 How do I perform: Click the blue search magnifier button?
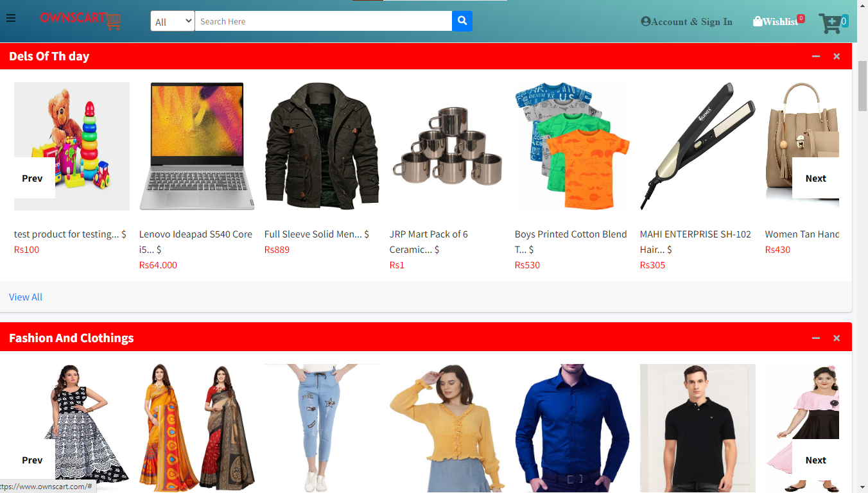pos(462,21)
